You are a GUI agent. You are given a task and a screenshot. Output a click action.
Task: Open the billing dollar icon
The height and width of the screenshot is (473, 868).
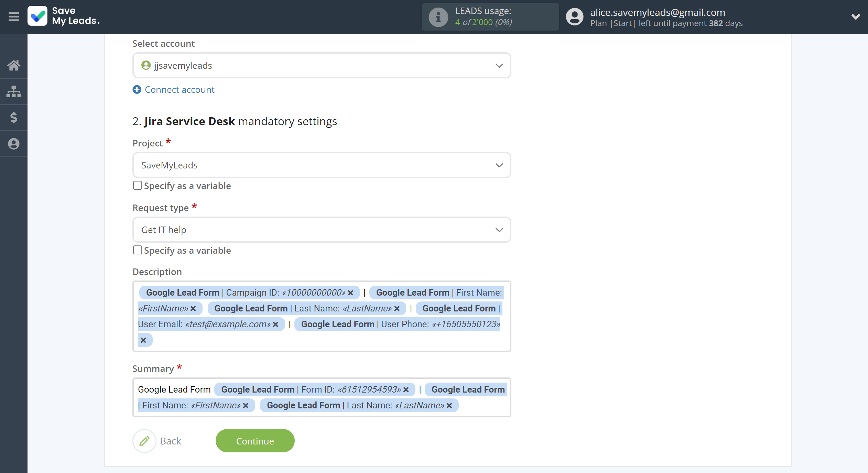click(x=14, y=118)
